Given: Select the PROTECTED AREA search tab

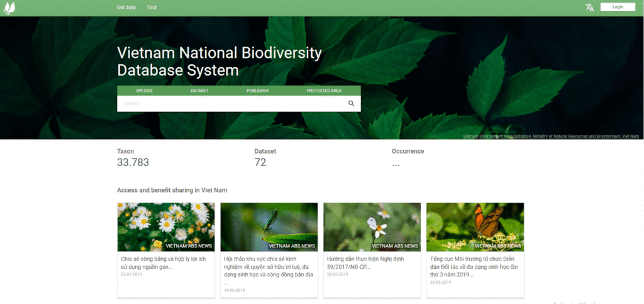Looking at the screenshot, I should [x=324, y=91].
